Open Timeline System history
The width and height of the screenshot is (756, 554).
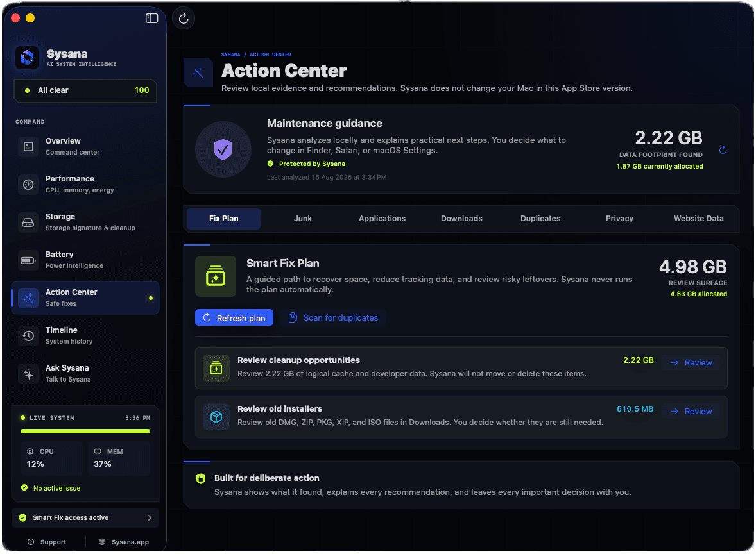(85, 336)
